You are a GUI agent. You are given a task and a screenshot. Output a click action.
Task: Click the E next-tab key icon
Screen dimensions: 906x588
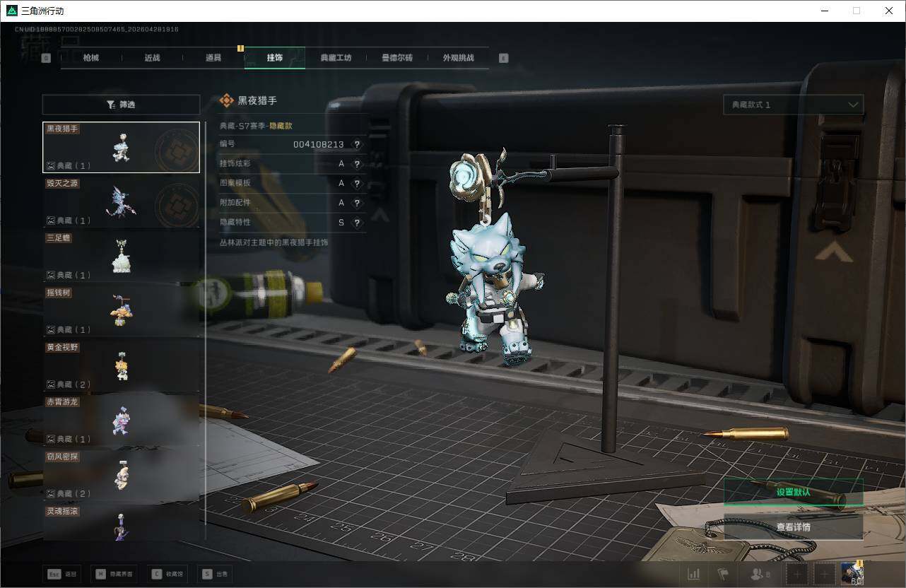503,58
